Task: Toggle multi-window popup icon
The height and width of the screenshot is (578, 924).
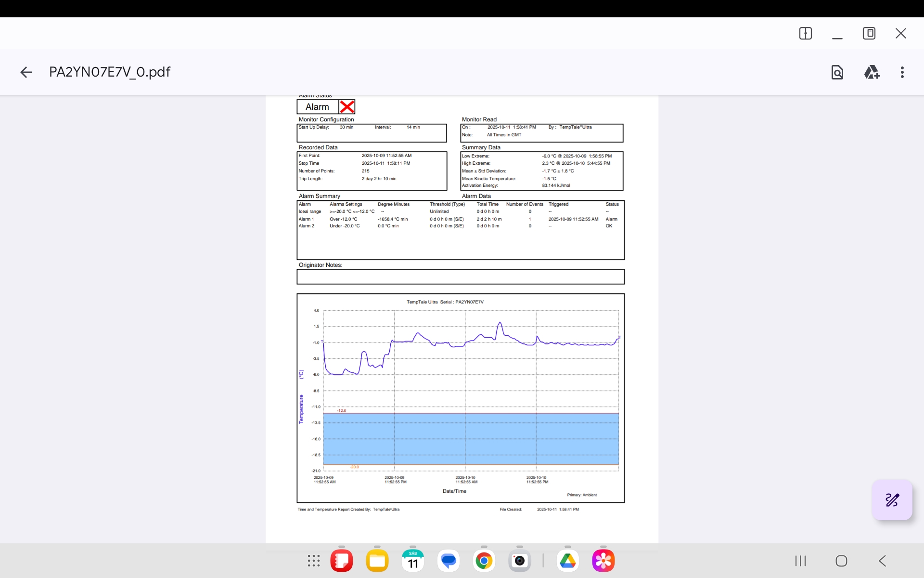Action: click(869, 33)
